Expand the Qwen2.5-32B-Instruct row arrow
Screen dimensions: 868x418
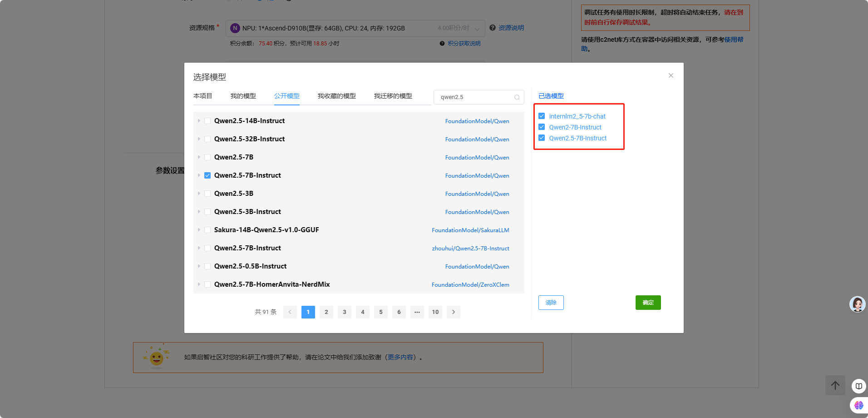coord(199,139)
